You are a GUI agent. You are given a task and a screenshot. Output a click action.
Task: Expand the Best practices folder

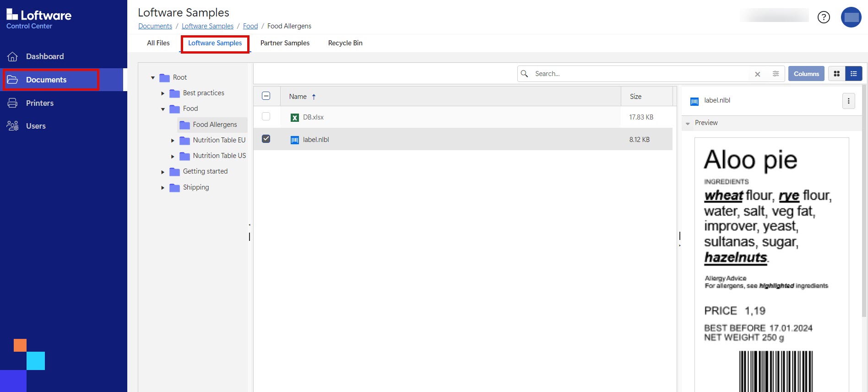[x=163, y=93]
